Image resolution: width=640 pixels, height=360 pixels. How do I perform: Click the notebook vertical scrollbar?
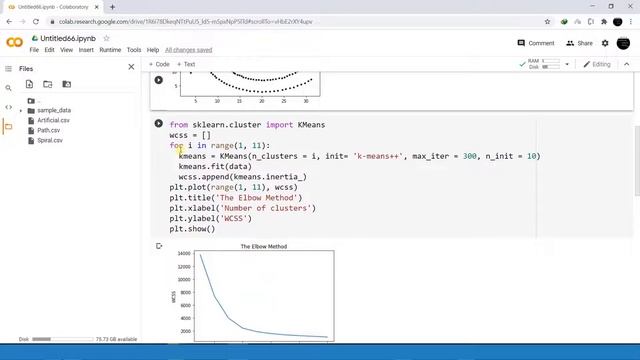coord(637,161)
